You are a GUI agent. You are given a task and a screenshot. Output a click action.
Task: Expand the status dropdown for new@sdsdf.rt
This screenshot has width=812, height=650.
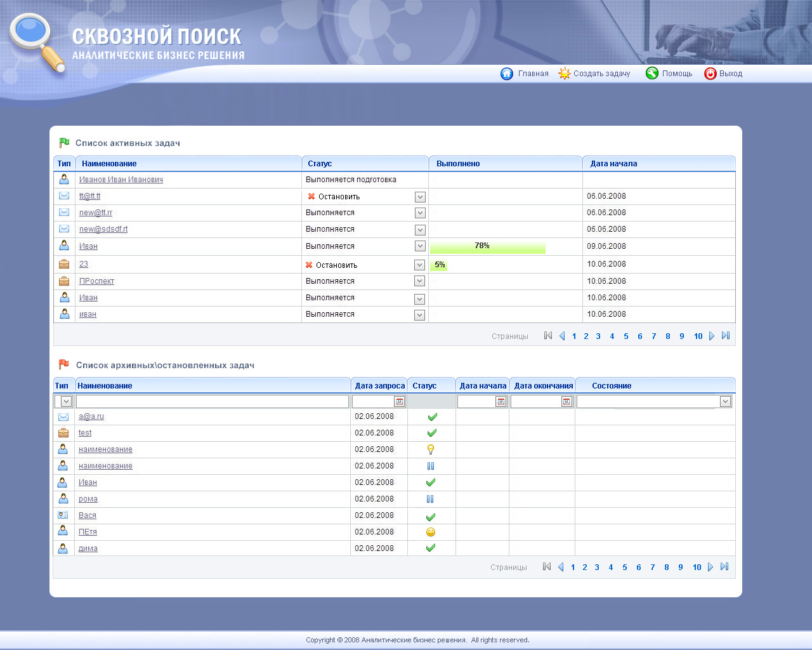[x=420, y=230]
